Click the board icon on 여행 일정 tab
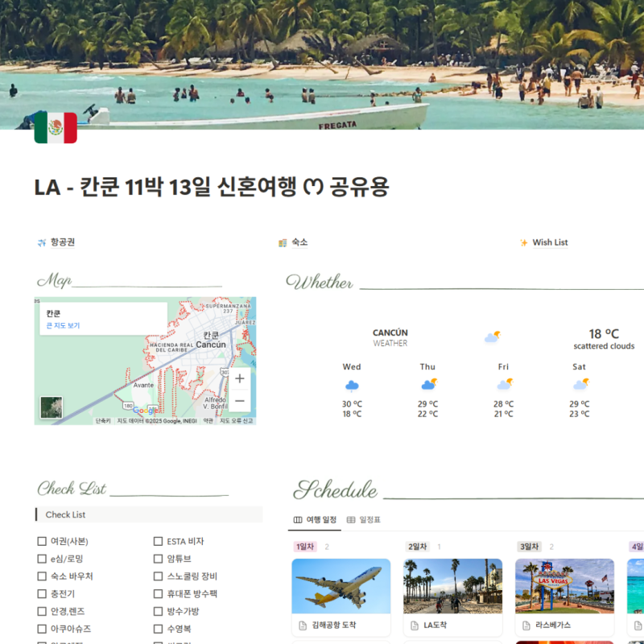Image resolution: width=644 pixels, height=644 pixels. point(298,520)
